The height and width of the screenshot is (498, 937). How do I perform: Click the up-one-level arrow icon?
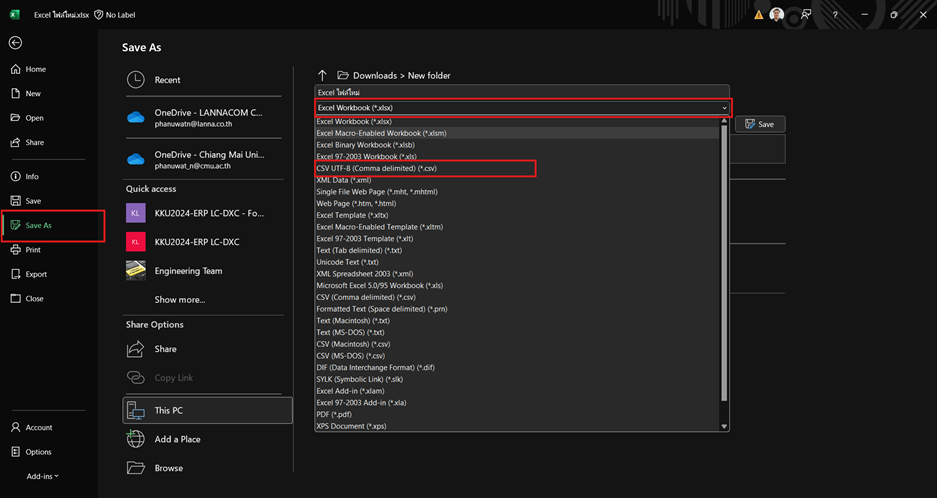322,75
